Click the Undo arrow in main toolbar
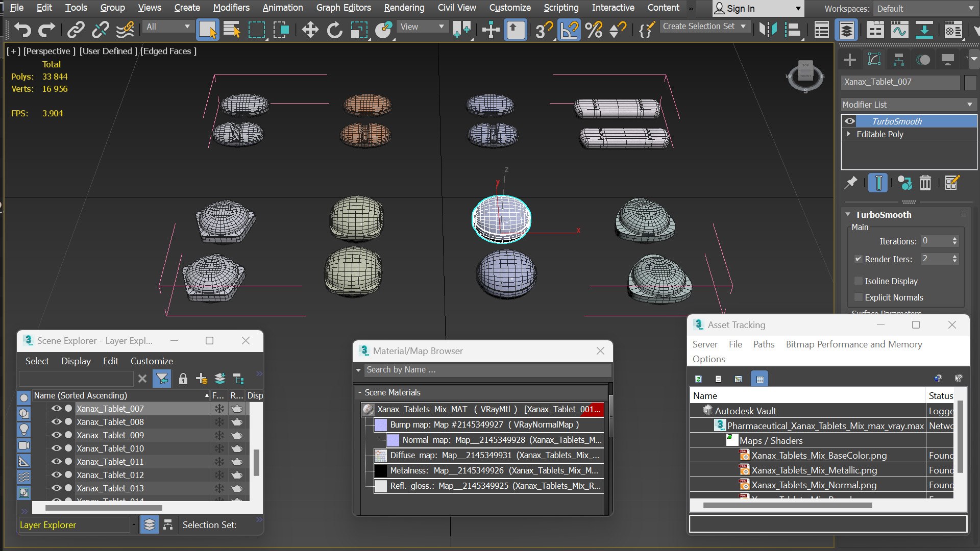This screenshot has width=980, height=551. pyautogui.click(x=22, y=30)
